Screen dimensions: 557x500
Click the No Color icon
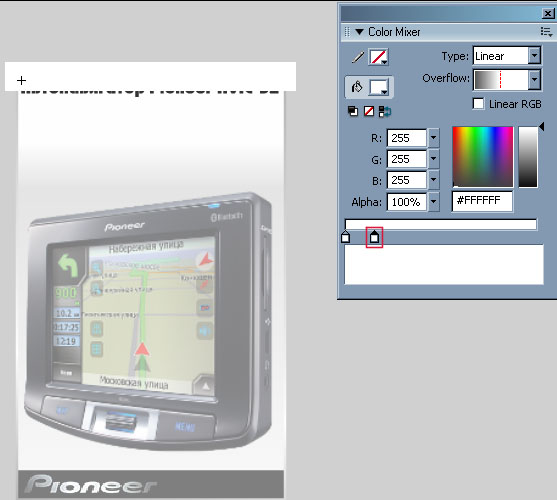point(369,111)
